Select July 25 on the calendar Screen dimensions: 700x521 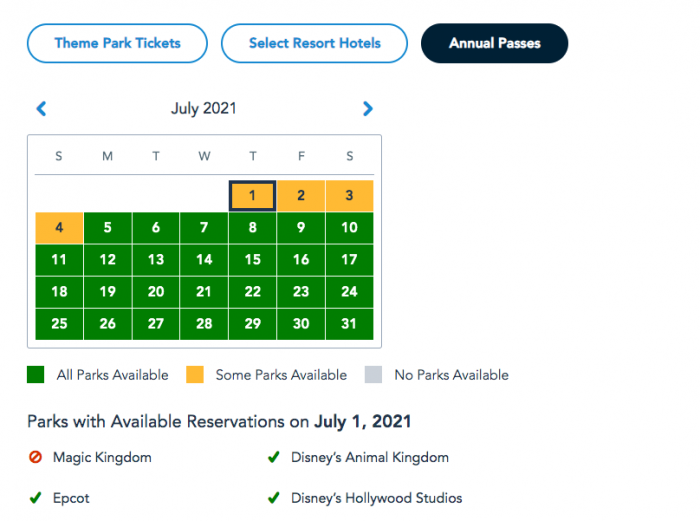click(x=59, y=324)
